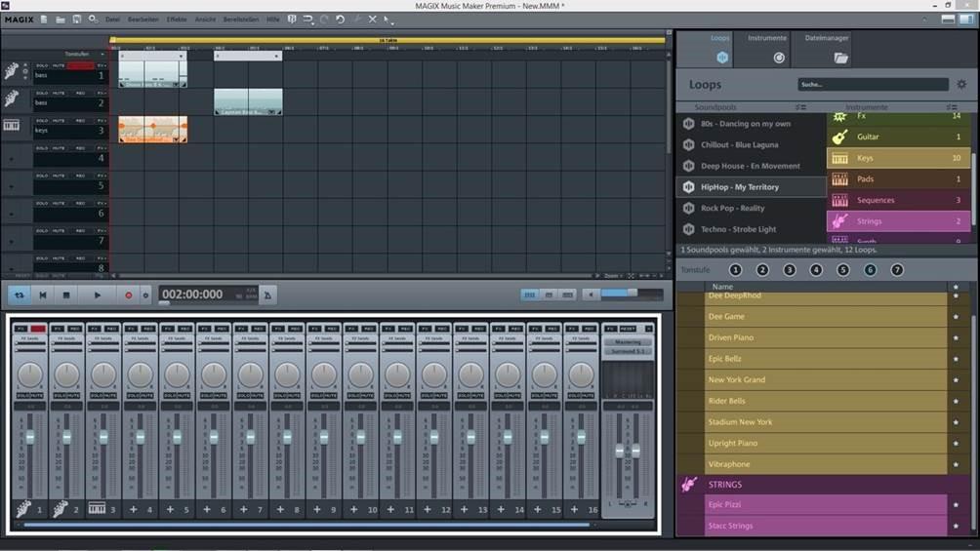This screenshot has height=551, width=980.
Task: Click the stop button in transport
Action: coord(66,295)
